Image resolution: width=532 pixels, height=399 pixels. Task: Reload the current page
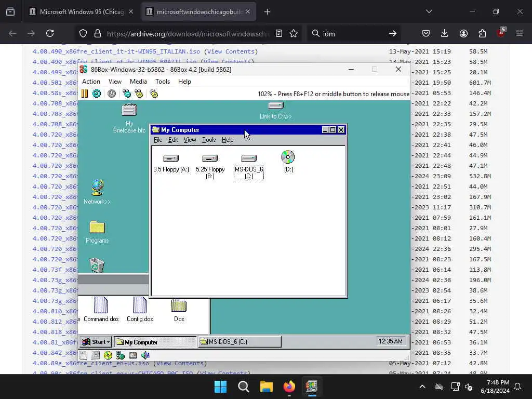coord(50,33)
